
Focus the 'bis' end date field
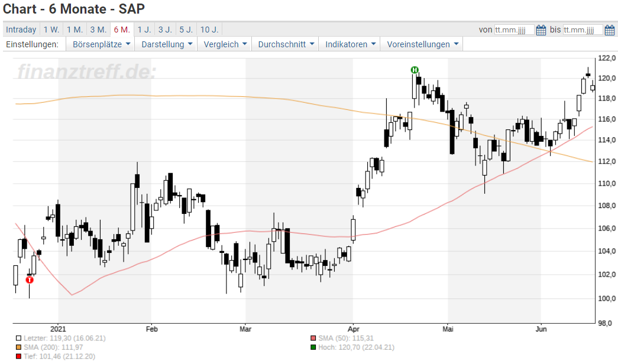(583, 30)
